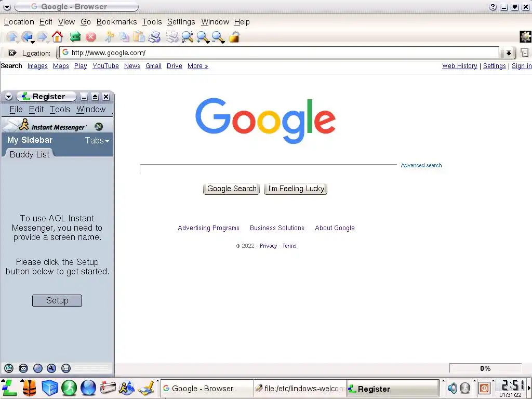Viewport: 532px width, 399px height.
Task: Click the 0% page load progress bar
Action: click(485, 368)
